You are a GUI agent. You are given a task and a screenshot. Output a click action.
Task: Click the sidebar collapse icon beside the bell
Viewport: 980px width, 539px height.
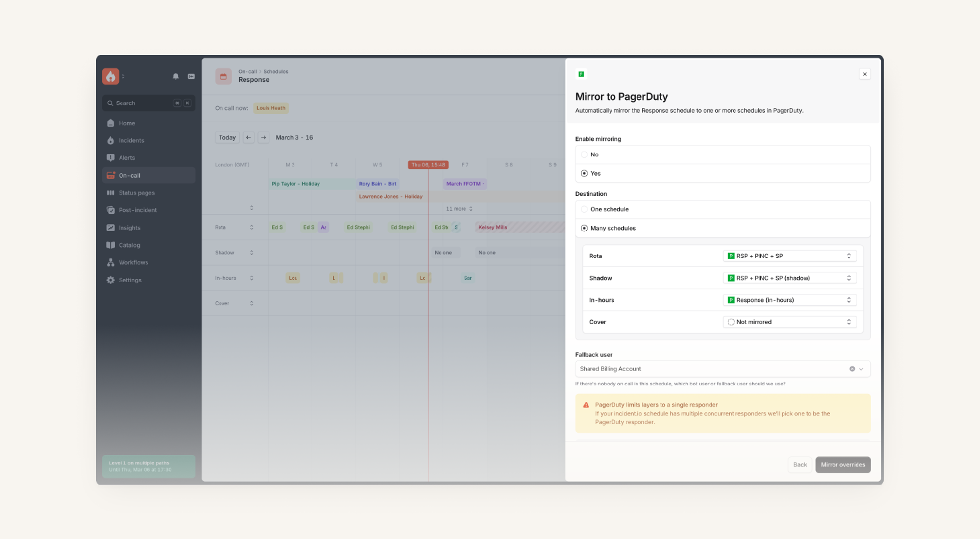(x=191, y=77)
